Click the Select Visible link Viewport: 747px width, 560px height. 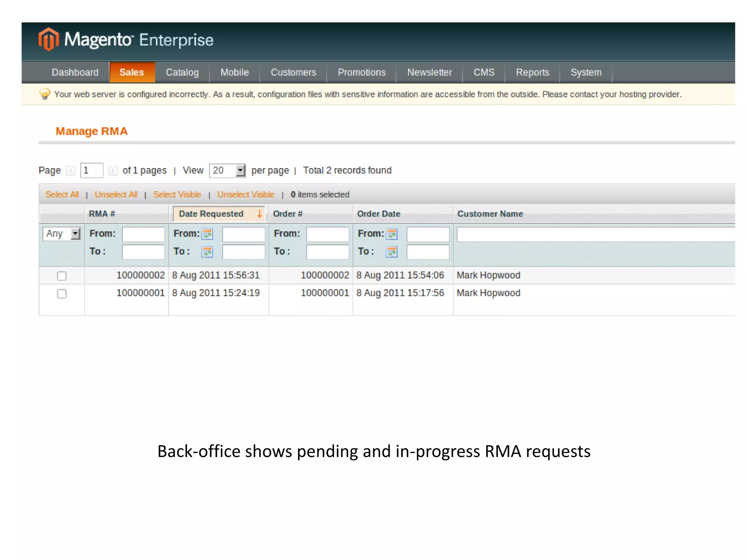(x=177, y=195)
